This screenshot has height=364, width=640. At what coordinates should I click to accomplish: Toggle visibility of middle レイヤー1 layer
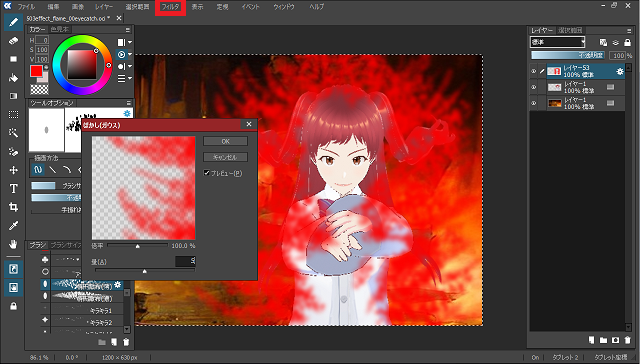coord(533,87)
